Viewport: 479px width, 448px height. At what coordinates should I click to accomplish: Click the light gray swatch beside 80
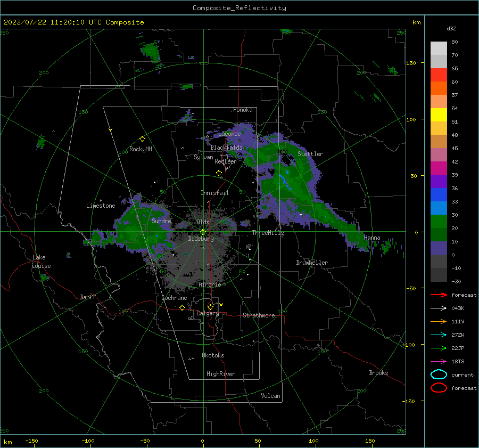click(x=439, y=48)
